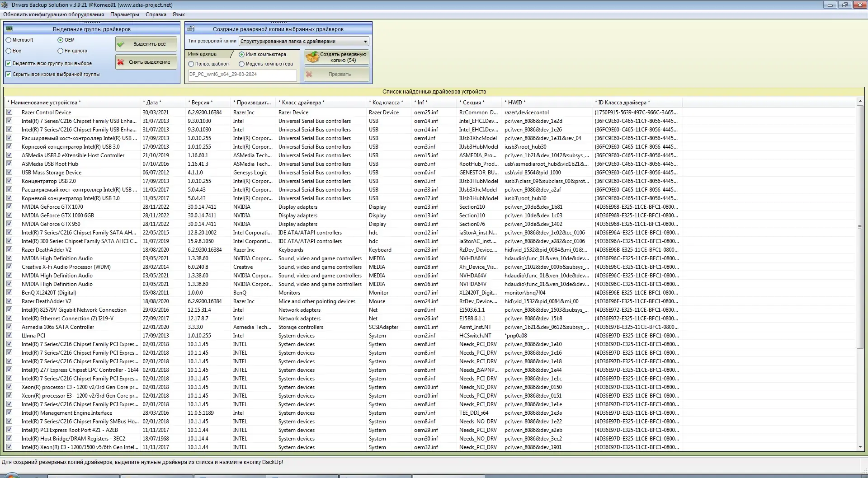This screenshot has width=868, height=478.
Task: Click the list scrollbar up arrow
Action: pyautogui.click(x=860, y=101)
